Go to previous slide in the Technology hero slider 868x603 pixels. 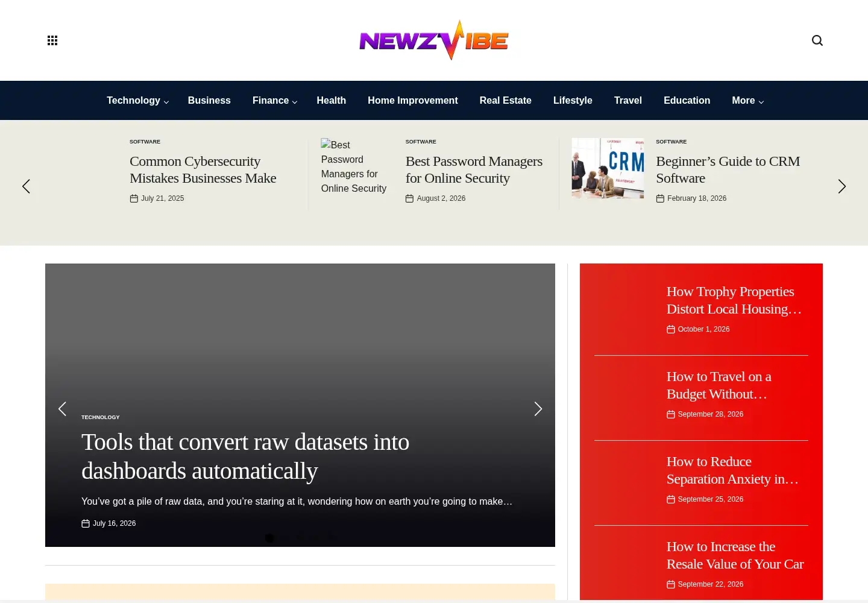point(62,409)
